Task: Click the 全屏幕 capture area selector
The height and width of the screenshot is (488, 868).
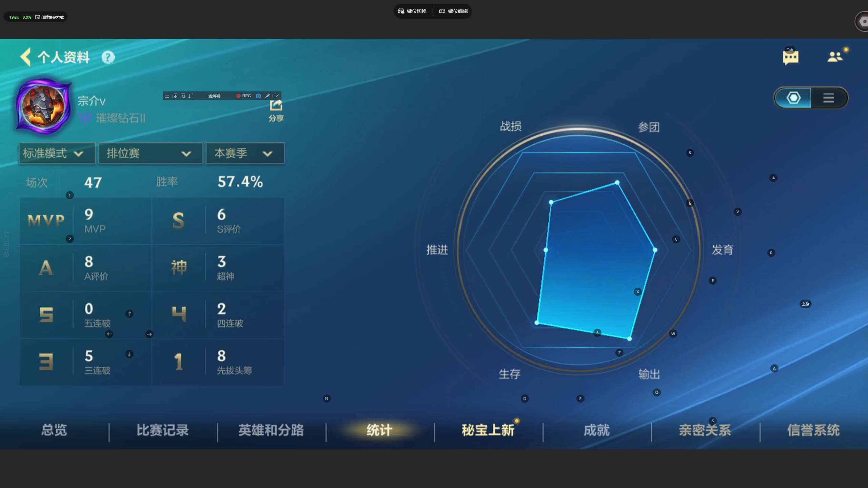Action: pyautogui.click(x=214, y=96)
